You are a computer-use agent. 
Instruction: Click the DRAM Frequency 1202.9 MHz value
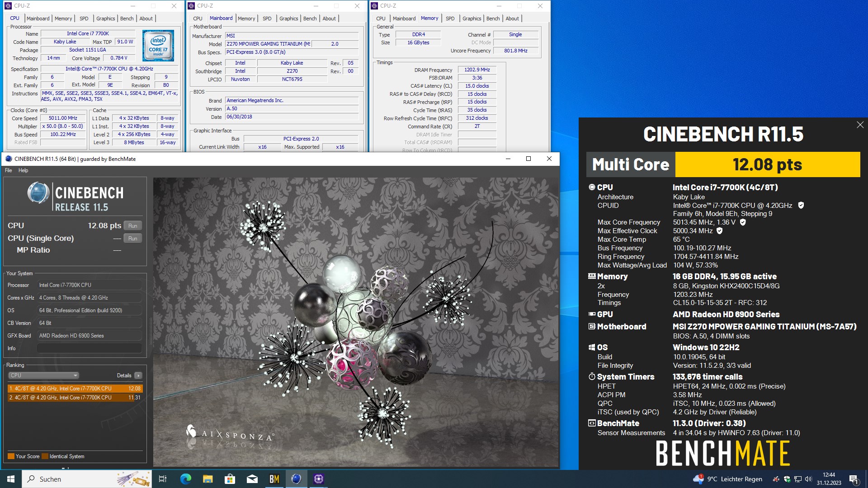[477, 70]
